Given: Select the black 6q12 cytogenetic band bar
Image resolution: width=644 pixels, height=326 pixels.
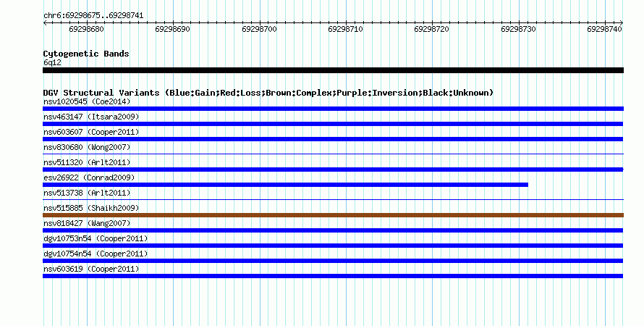Looking at the screenshot, I should [x=333, y=70].
